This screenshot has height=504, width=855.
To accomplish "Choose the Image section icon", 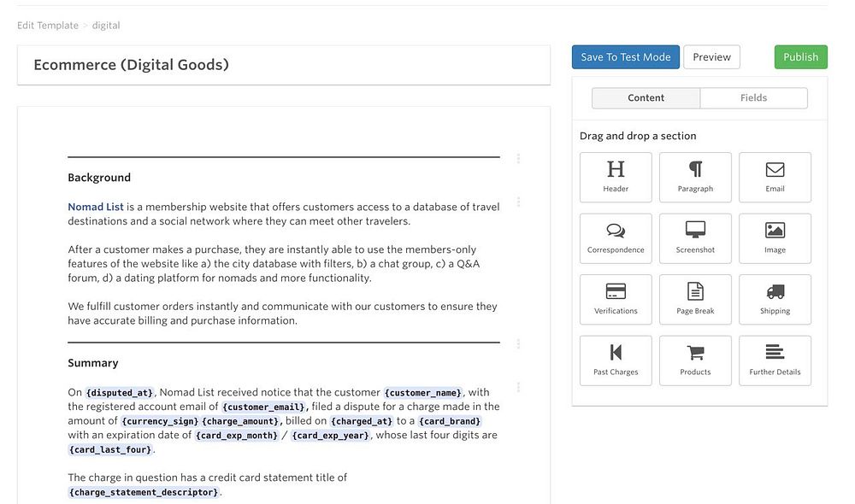I will coord(775,231).
